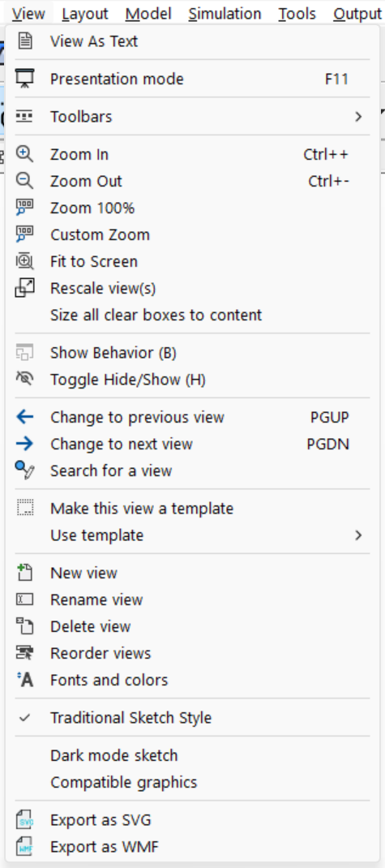Click the Fit to Screen icon
385x868 pixels.
pos(25,261)
